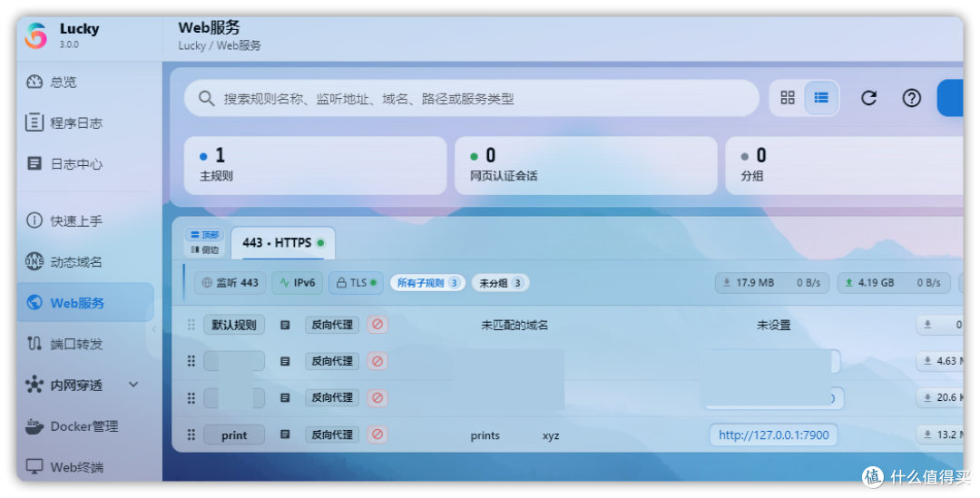Set tab layout to 侧边
980x498 pixels.
(x=204, y=250)
